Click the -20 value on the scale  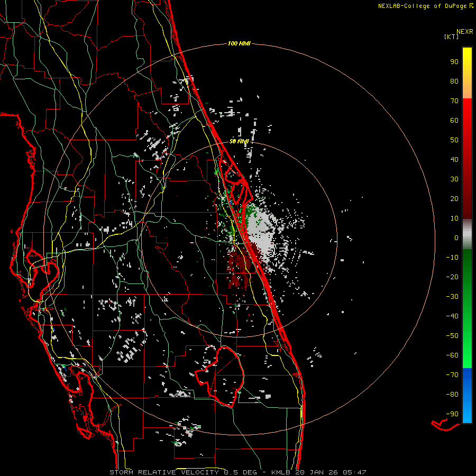click(x=452, y=277)
